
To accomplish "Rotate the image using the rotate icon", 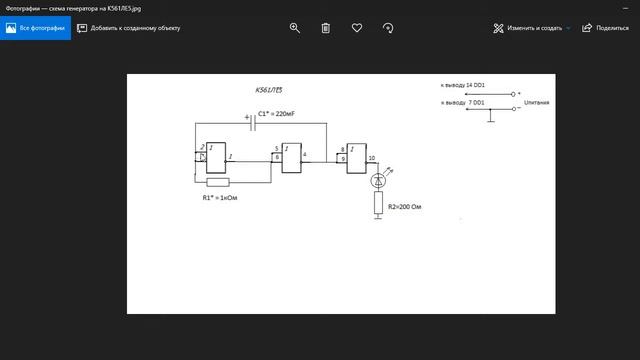I will click(x=388, y=28).
